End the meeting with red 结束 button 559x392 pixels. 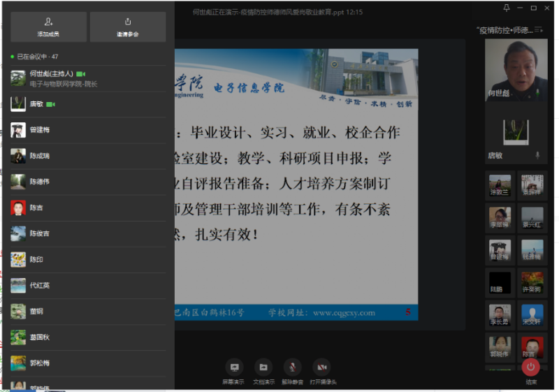tap(531, 367)
